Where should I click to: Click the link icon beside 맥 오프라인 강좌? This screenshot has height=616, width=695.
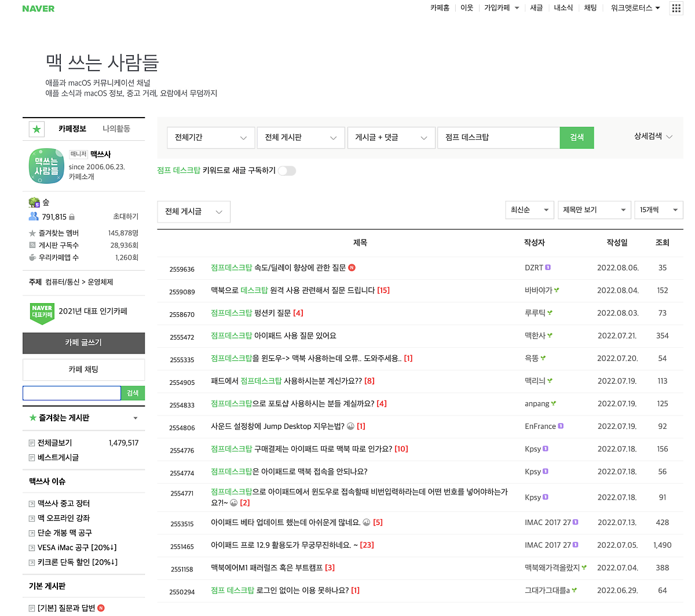[x=32, y=519]
